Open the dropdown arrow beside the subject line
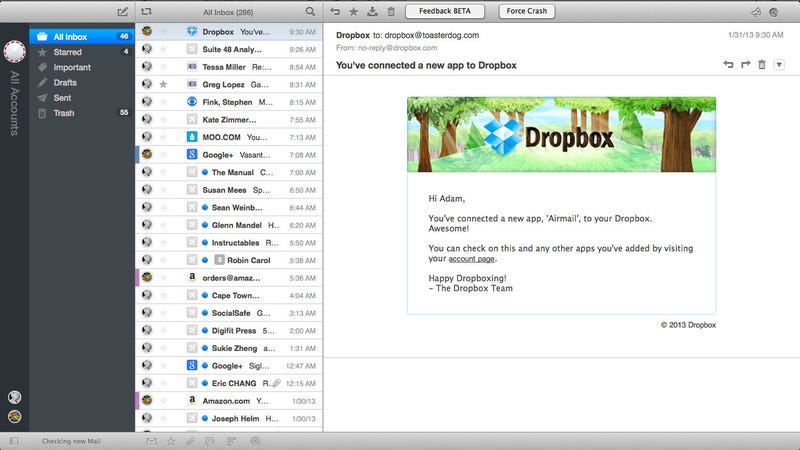The image size is (800, 450). pos(779,65)
